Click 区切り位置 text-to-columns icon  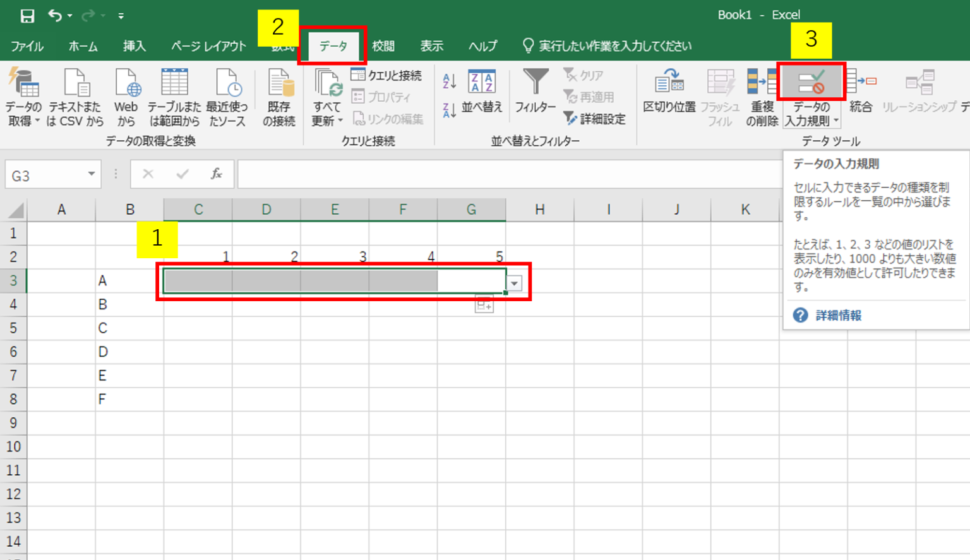point(669,92)
